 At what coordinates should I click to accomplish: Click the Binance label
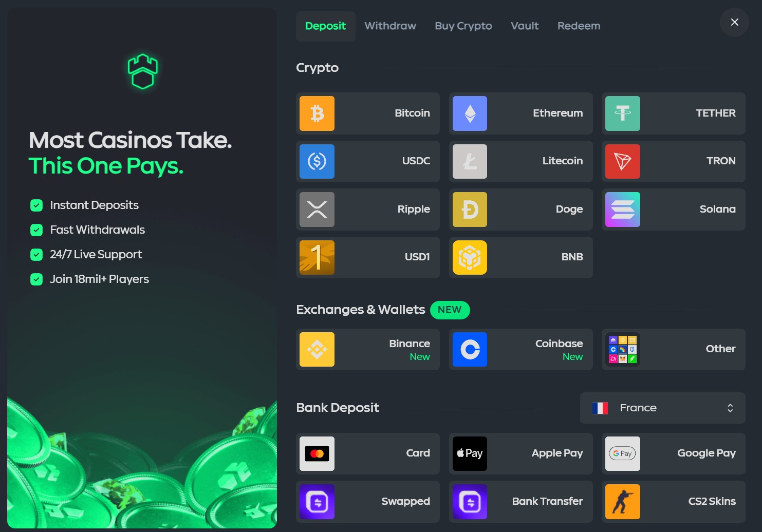pos(410,344)
